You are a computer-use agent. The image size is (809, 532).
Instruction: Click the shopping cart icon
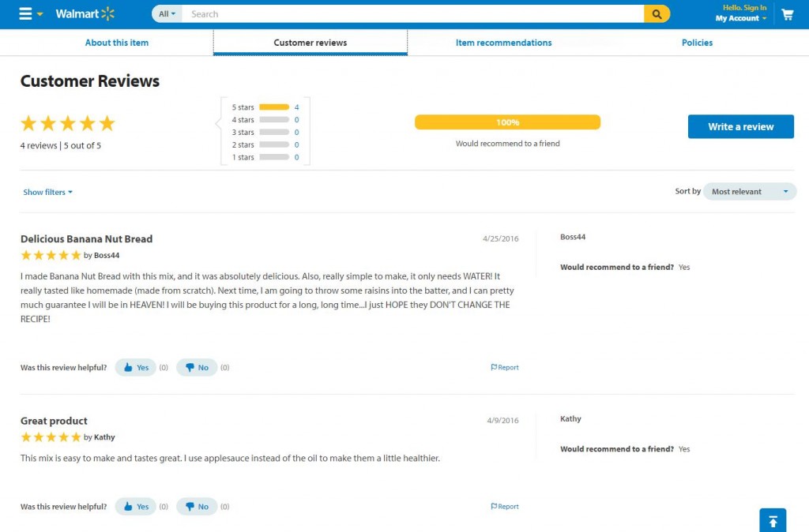pos(788,13)
